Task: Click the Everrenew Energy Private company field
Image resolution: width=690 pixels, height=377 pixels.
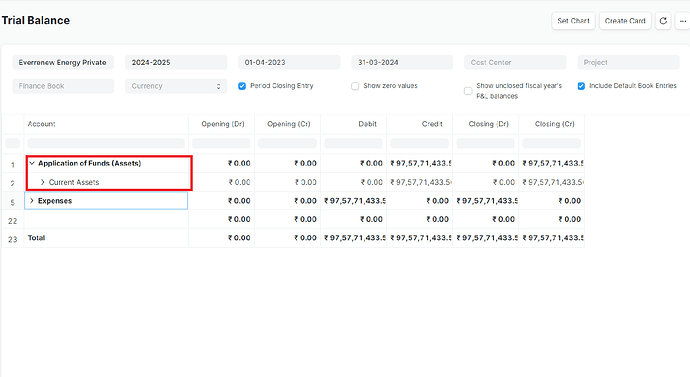Action: pyautogui.click(x=63, y=62)
